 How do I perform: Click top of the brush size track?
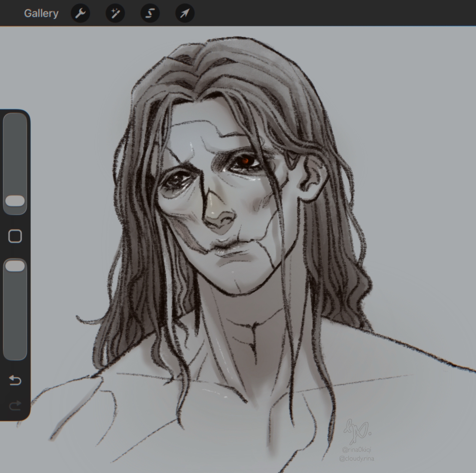pyautogui.click(x=15, y=120)
